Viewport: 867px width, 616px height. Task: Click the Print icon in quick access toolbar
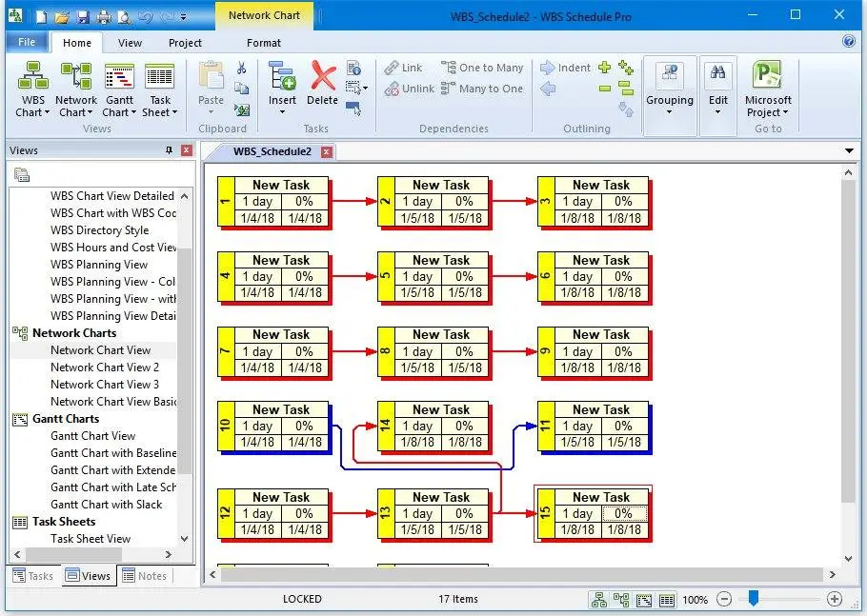pyautogui.click(x=104, y=16)
